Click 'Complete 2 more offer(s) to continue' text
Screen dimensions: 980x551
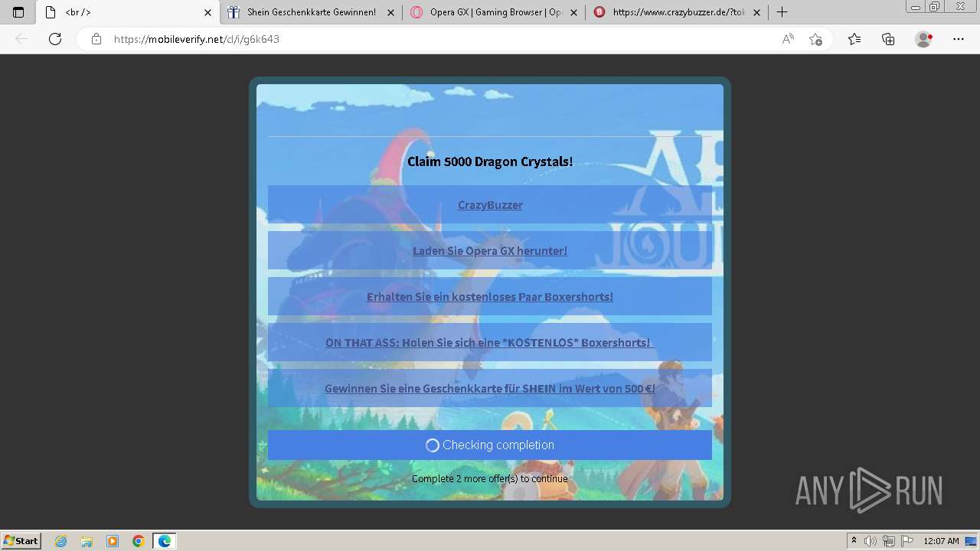point(490,478)
